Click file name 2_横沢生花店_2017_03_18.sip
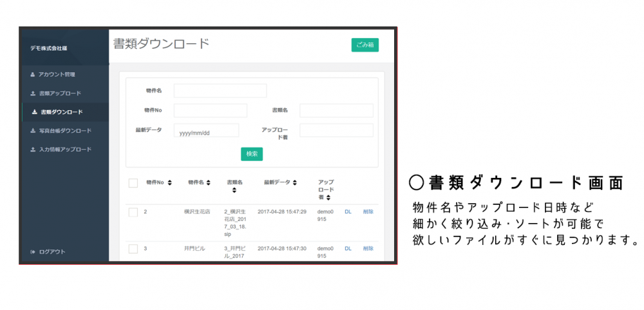This screenshot has height=310, width=644. (235, 223)
